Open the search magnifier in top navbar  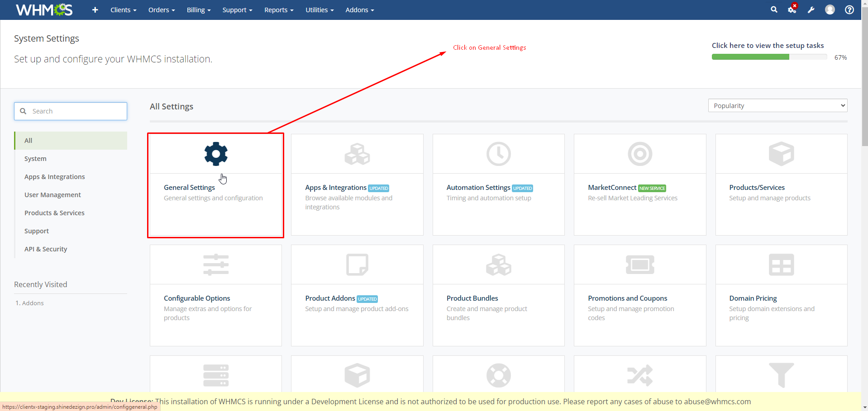click(x=774, y=9)
